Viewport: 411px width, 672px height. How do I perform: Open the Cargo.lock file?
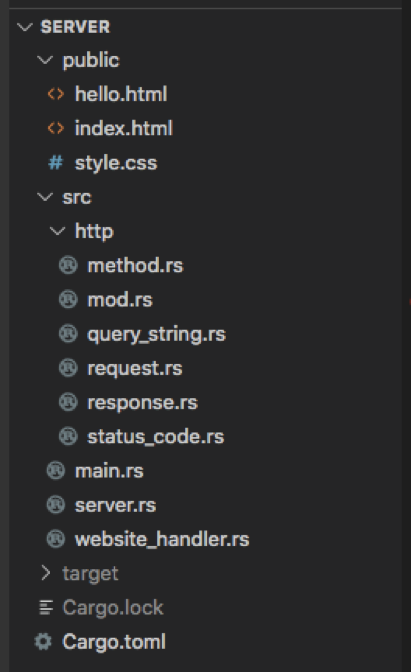click(113, 608)
